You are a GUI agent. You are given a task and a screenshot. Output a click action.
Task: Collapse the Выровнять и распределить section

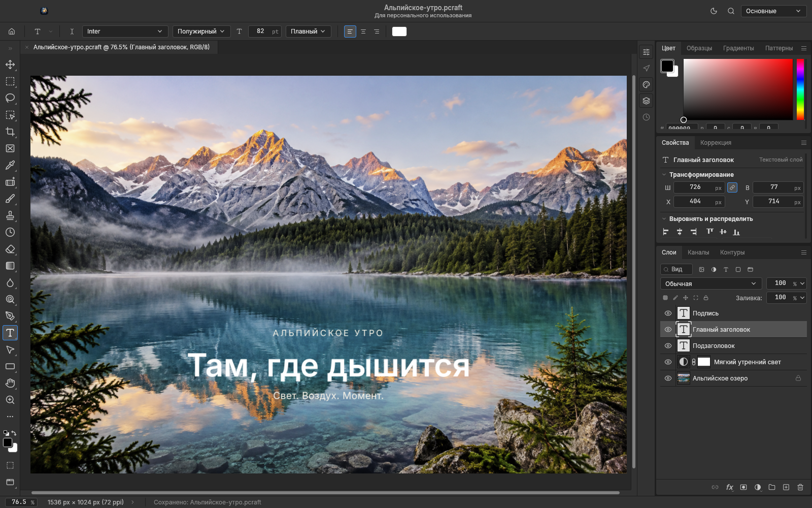[x=664, y=219]
